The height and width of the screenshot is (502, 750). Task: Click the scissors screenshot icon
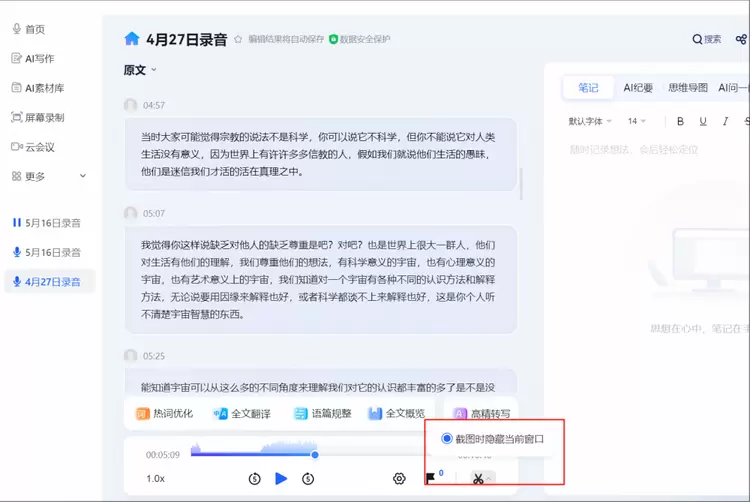(x=479, y=479)
